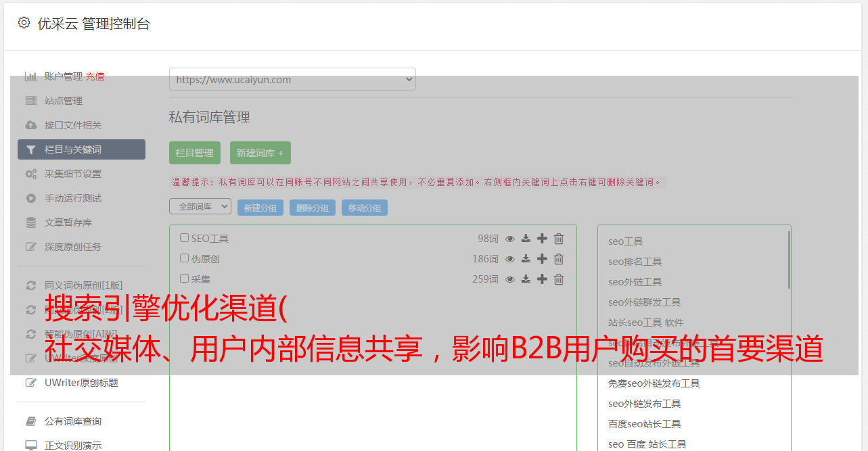Screen dimensions: 868x451
Task: Click the cloud icon for 接口文件相关
Action: (31, 125)
